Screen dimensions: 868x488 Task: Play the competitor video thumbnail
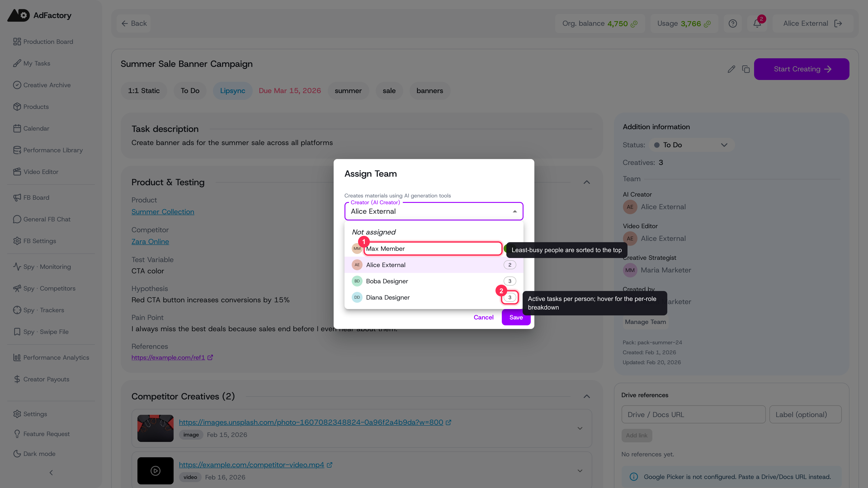pos(155,471)
